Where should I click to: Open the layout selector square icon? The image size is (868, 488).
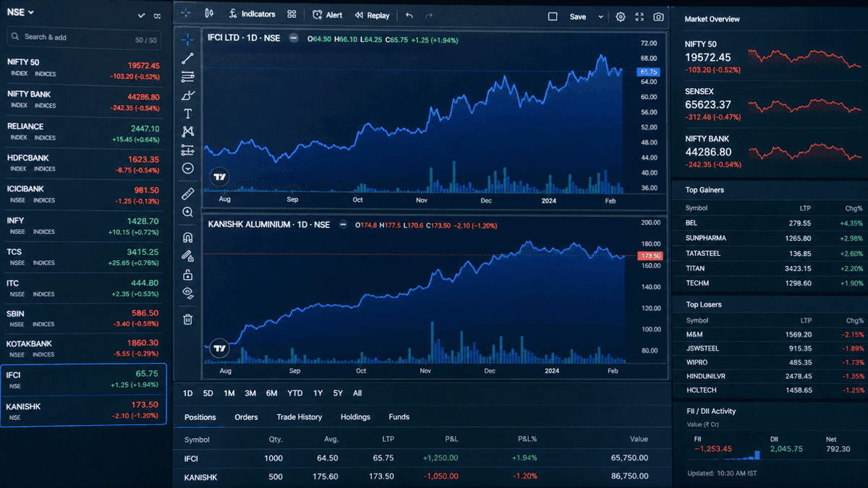[553, 16]
